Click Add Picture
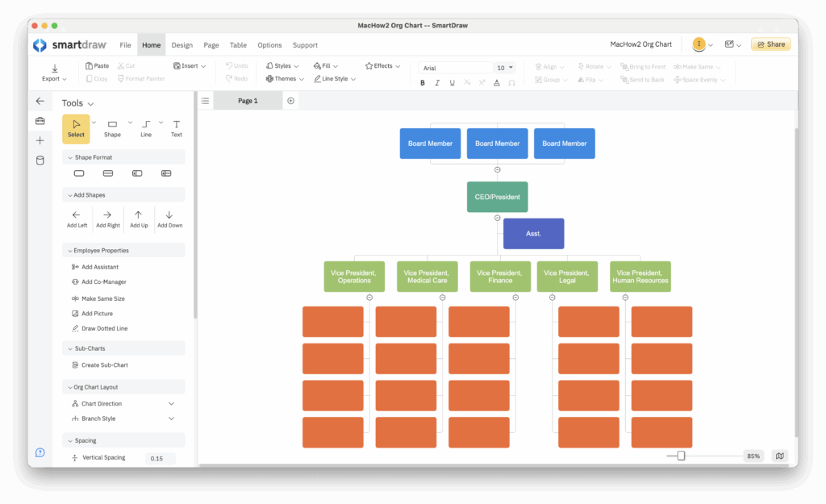The image size is (826, 504). pos(92,314)
